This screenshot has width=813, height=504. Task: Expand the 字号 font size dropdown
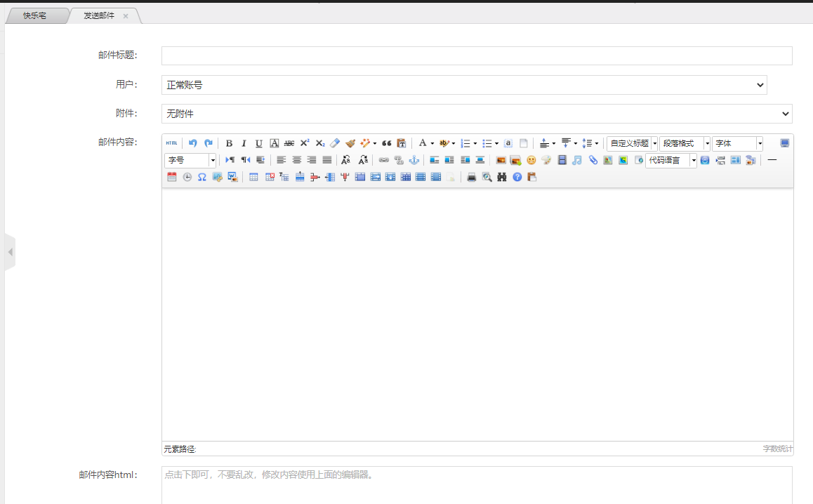click(x=213, y=160)
